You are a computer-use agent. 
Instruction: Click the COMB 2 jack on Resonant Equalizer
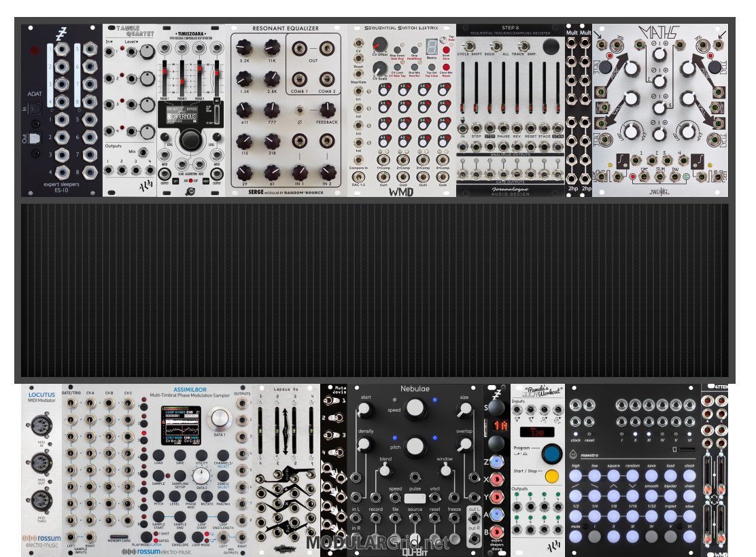[326, 79]
